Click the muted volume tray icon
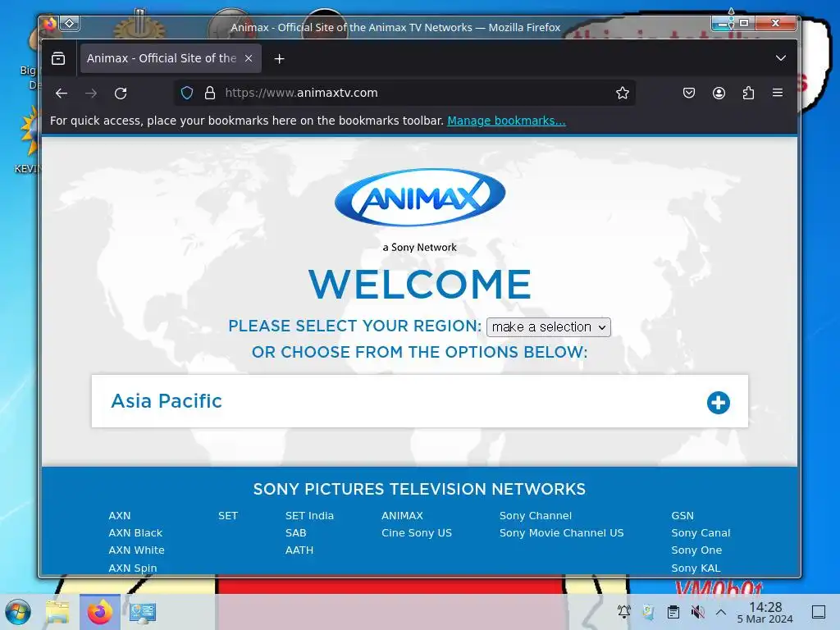 click(697, 612)
